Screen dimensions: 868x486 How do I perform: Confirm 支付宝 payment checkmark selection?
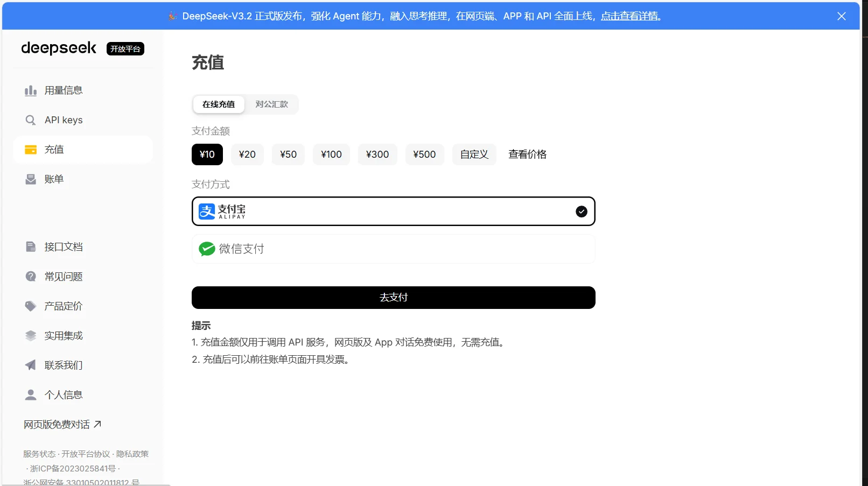tap(581, 212)
